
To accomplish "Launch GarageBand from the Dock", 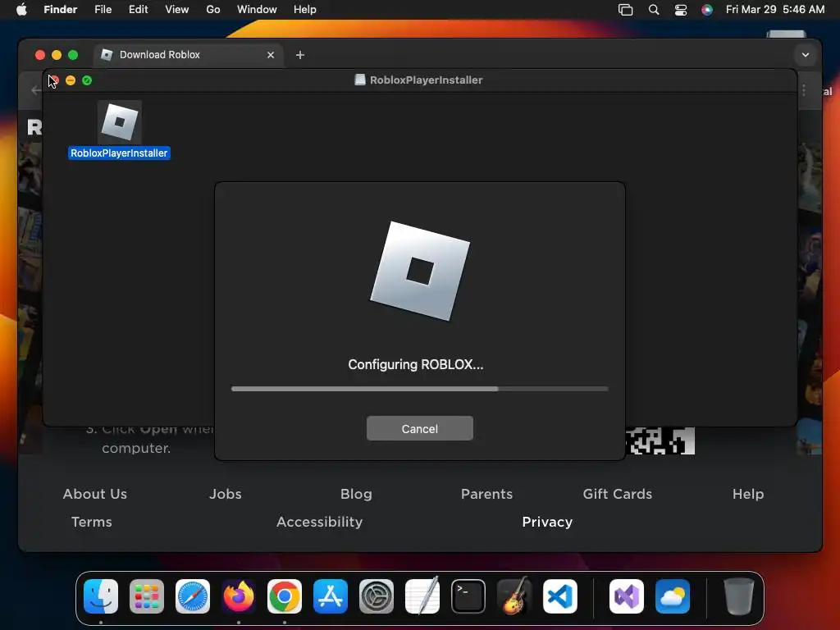I will [514, 596].
